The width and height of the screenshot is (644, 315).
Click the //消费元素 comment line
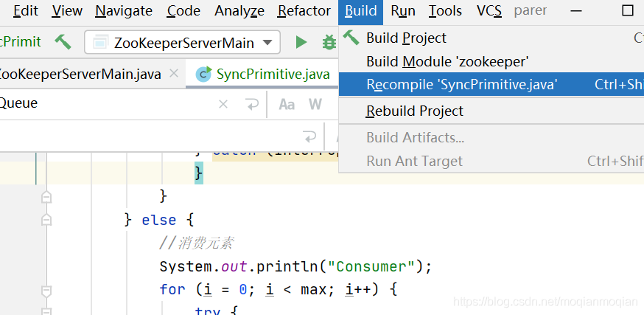197,243
